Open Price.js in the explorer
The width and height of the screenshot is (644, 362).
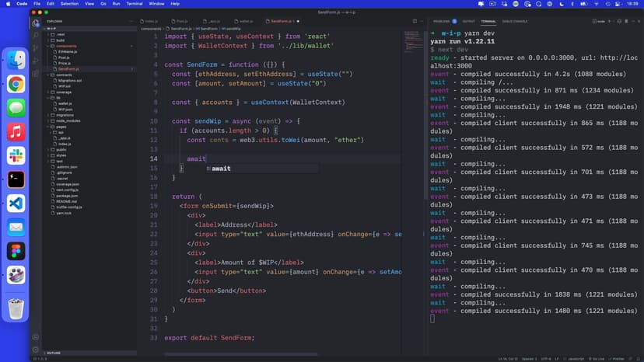[x=64, y=63]
